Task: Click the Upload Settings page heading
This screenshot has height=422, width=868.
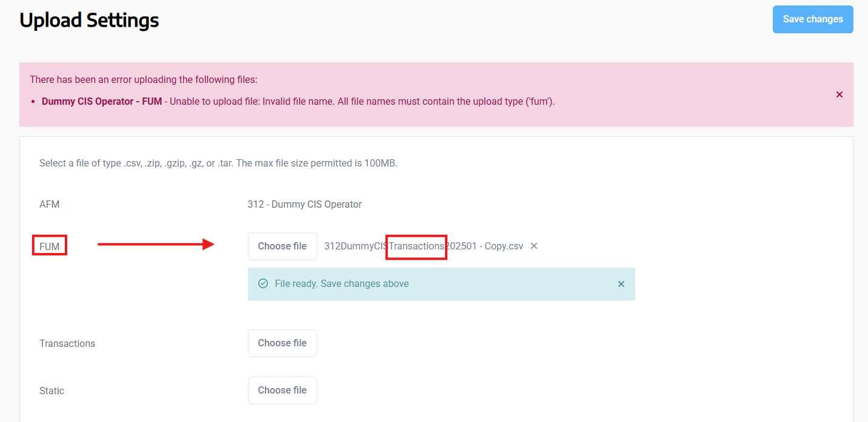Action: (x=89, y=20)
